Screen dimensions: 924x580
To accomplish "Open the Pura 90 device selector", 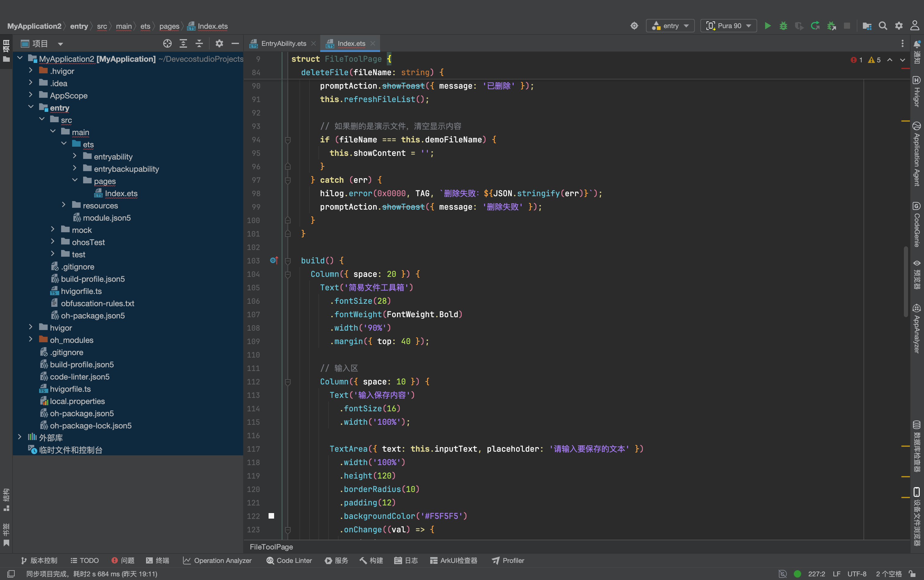I will [x=728, y=26].
